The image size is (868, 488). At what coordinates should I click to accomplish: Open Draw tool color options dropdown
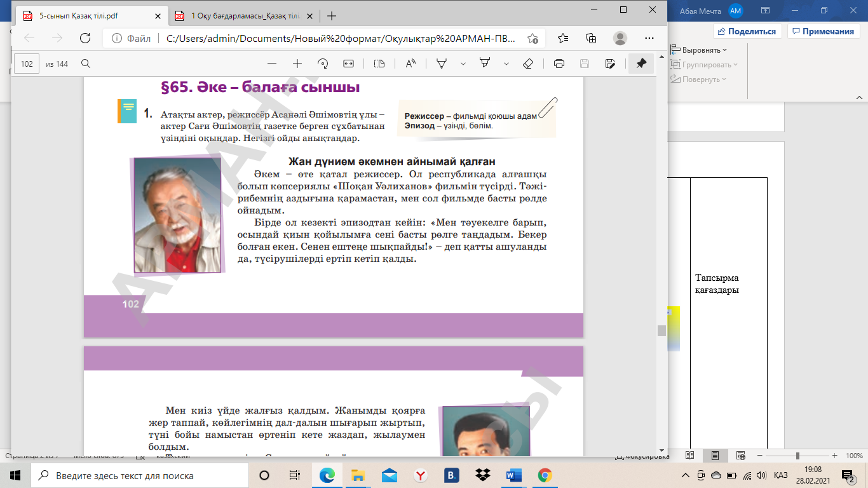click(x=463, y=64)
